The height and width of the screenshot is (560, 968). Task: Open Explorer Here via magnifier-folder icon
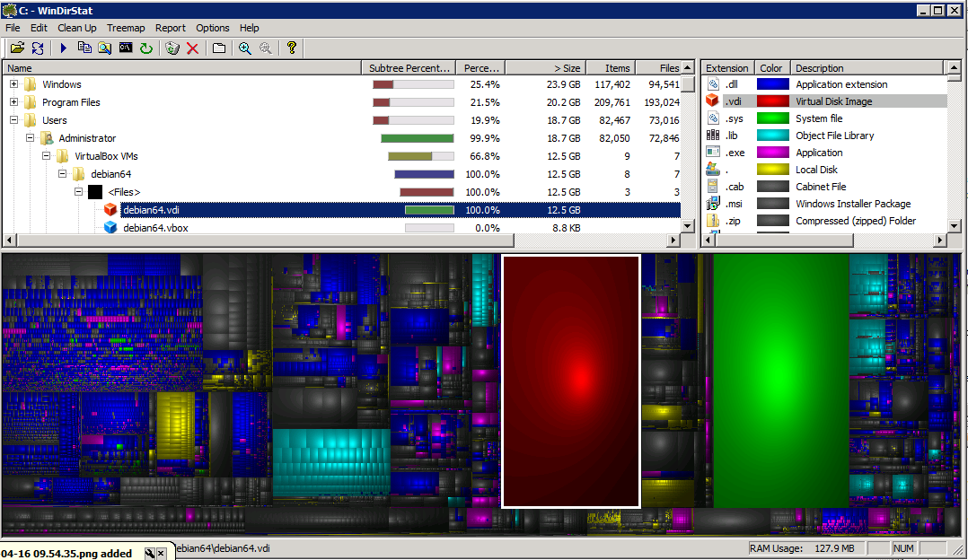click(105, 48)
